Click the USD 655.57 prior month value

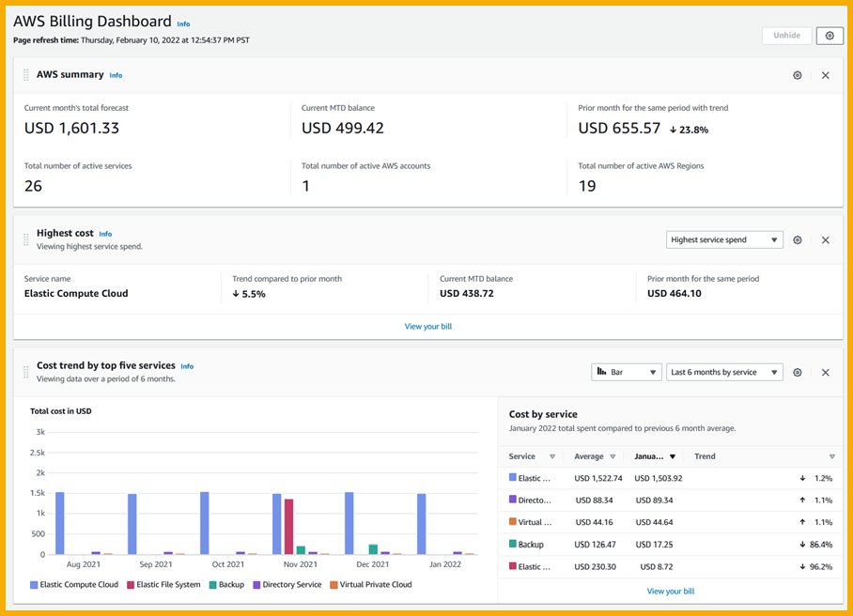point(619,129)
